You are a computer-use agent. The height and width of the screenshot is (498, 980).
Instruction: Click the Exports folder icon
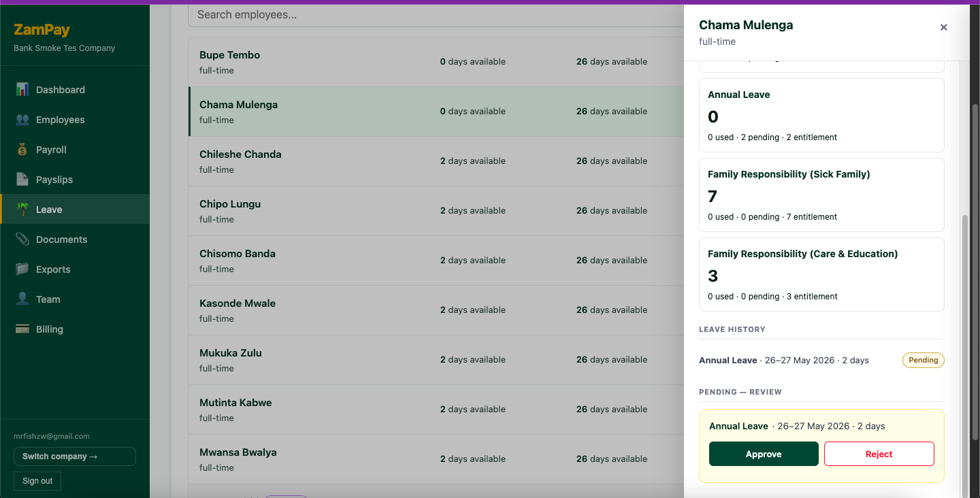tap(22, 269)
